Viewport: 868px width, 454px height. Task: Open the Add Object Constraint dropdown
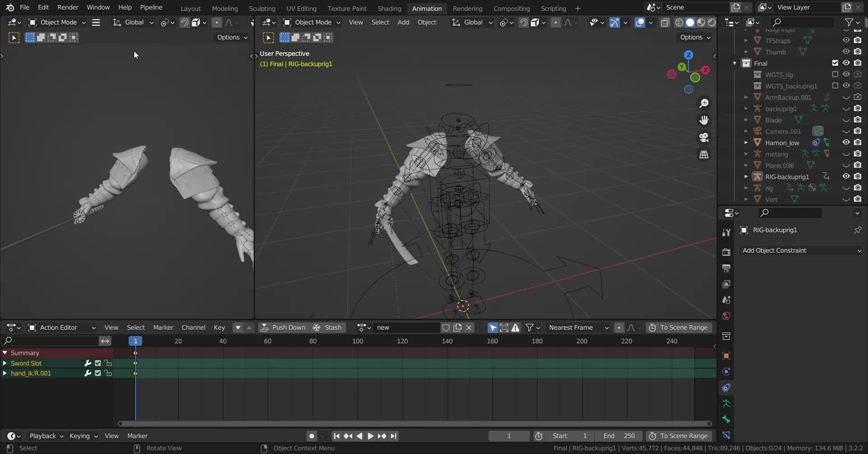pyautogui.click(x=801, y=250)
